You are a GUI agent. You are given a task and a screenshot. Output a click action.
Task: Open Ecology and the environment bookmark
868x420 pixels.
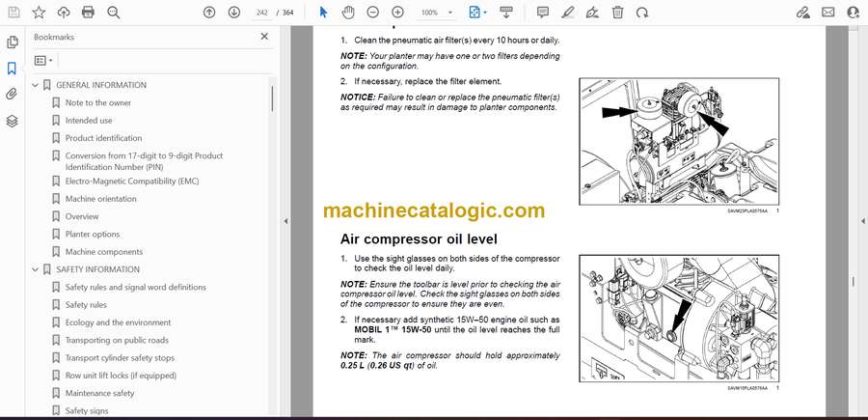click(118, 322)
